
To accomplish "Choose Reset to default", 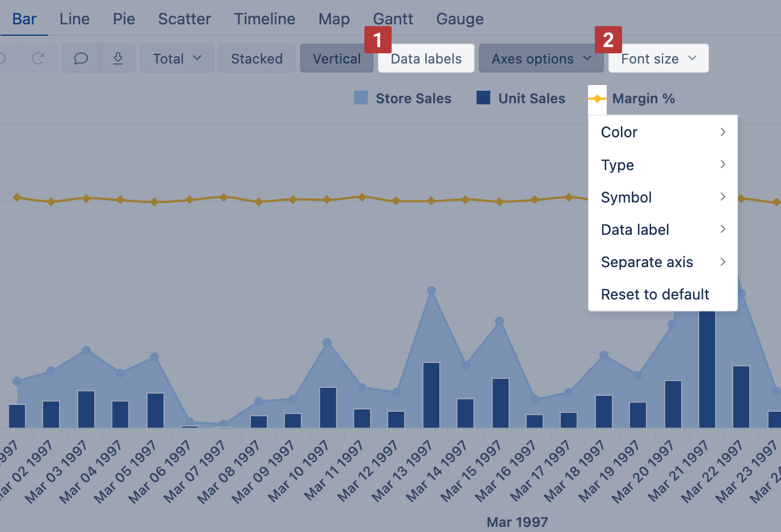I will click(663, 294).
